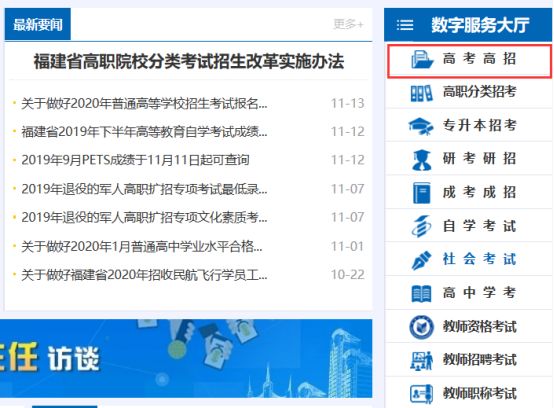Click the 高职分类招考 binders icon
554x408 pixels.
tap(421, 93)
